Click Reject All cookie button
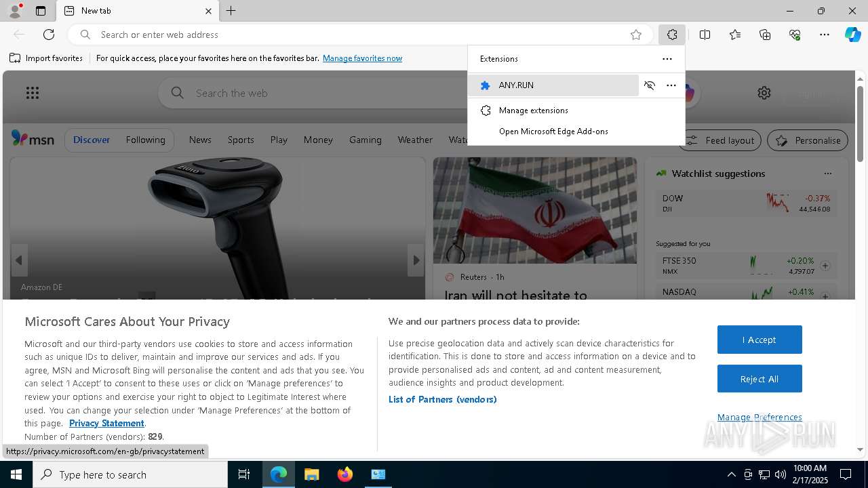The width and height of the screenshot is (868, 488). click(x=759, y=379)
